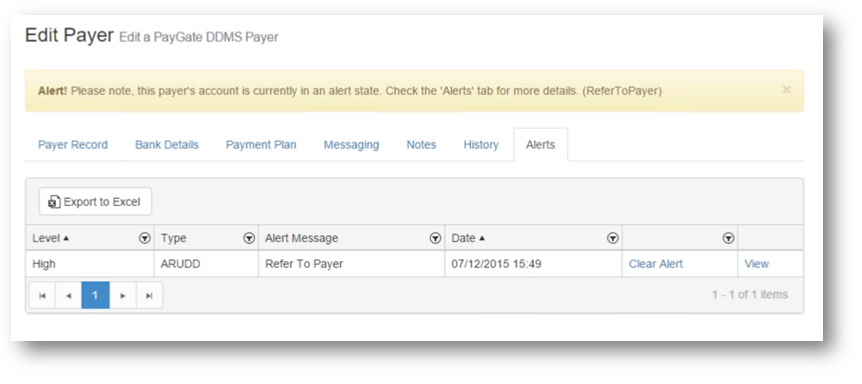Open filter for Type column
The height and width of the screenshot is (384, 862).
(x=249, y=238)
